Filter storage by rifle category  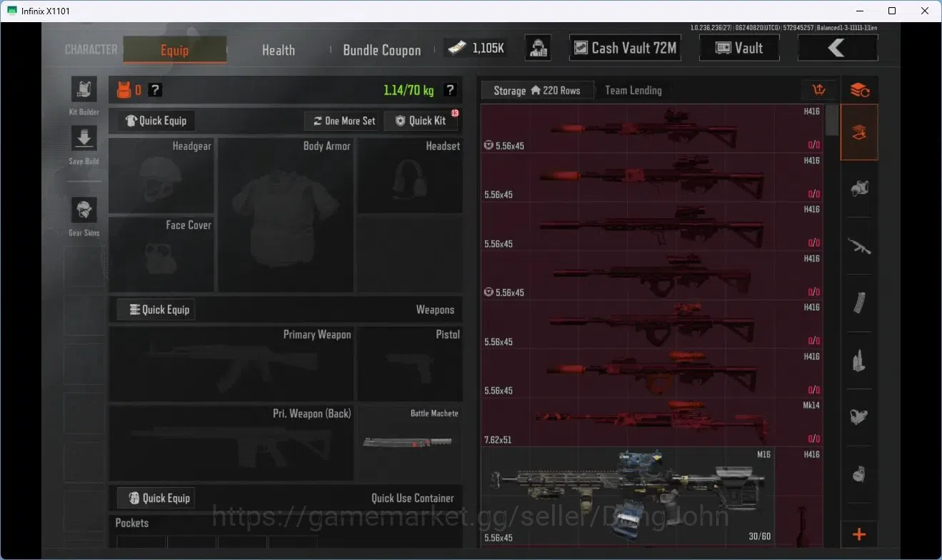click(859, 246)
